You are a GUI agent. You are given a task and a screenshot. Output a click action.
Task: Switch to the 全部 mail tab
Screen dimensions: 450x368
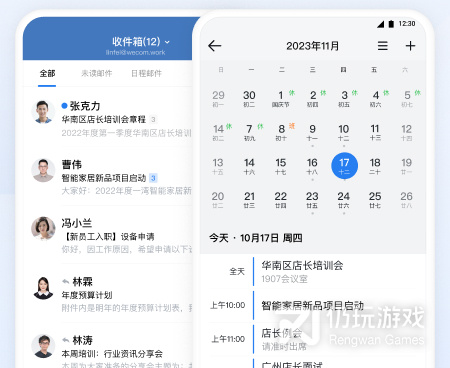pos(47,73)
